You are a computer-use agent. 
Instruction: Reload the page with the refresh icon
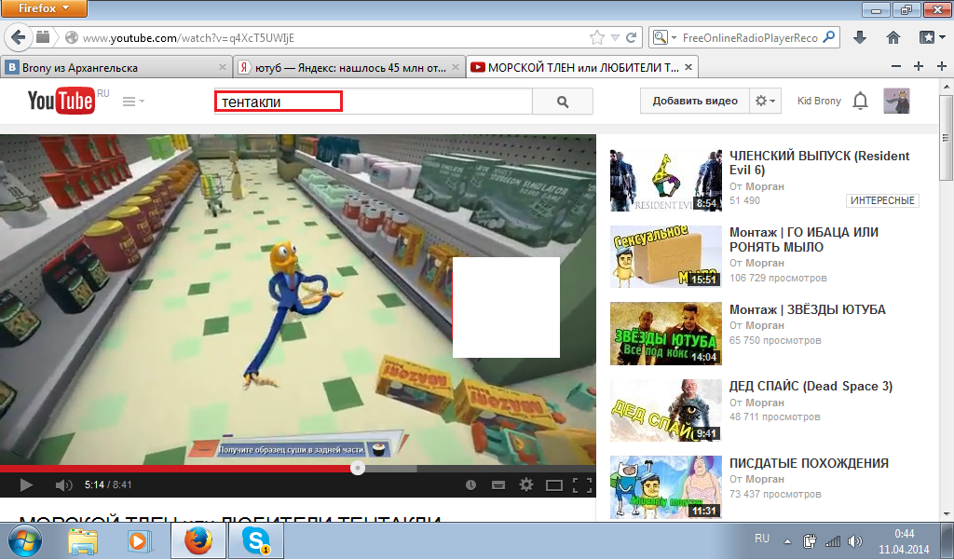pos(632,38)
